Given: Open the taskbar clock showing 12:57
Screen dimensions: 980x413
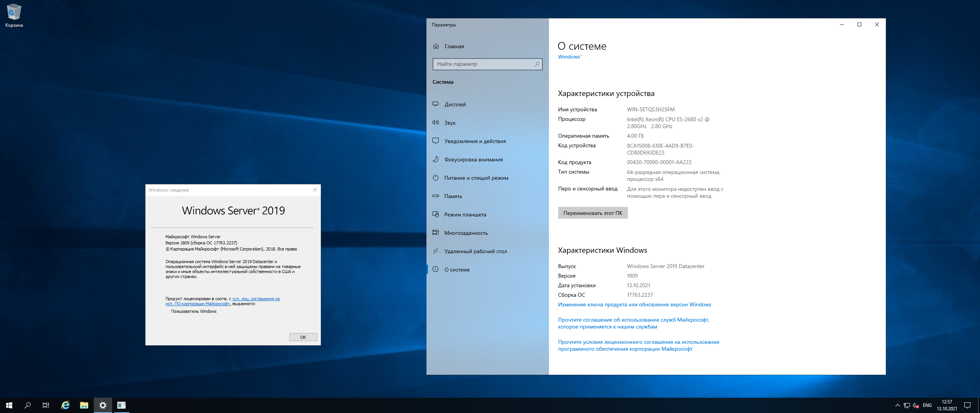Looking at the screenshot, I should [x=947, y=405].
